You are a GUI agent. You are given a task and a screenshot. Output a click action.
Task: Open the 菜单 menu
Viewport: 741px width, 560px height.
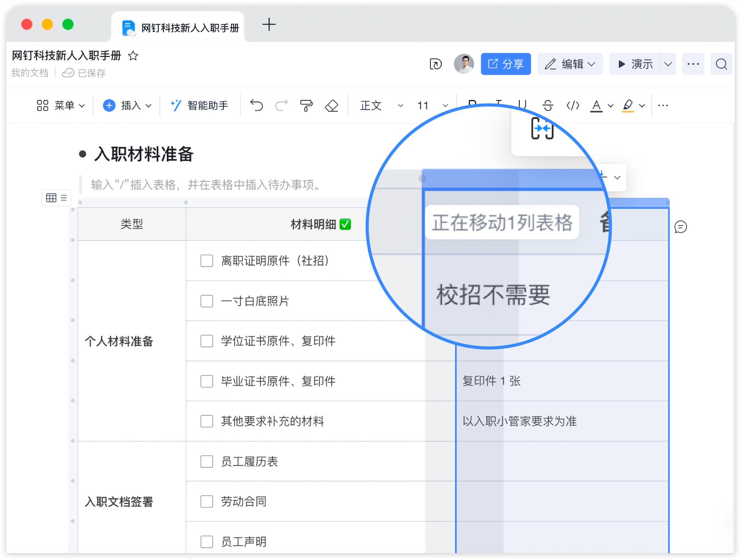click(61, 106)
